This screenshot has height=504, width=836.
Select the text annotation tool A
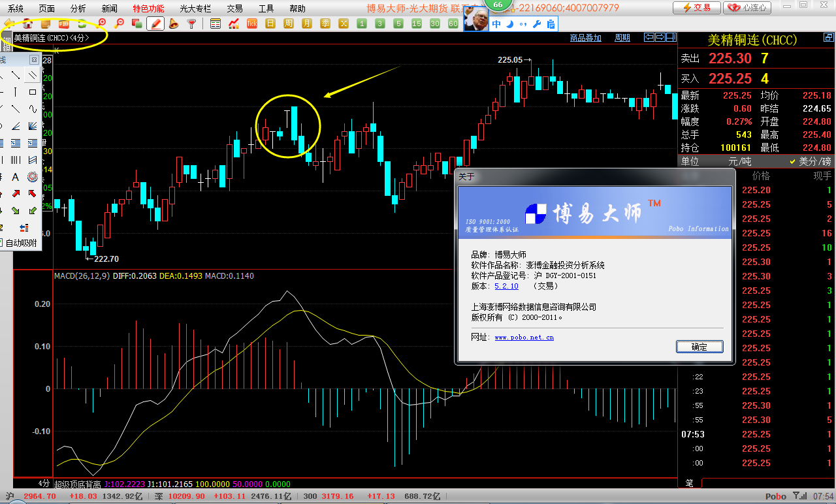16,177
